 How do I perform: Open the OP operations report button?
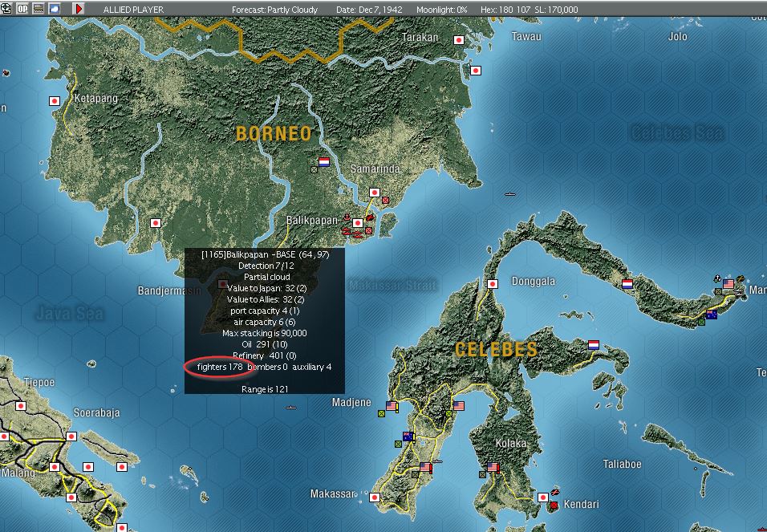pos(22,8)
